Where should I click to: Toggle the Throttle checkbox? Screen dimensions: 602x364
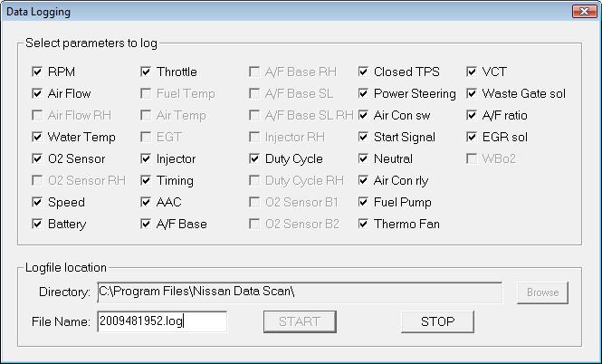coord(146,72)
